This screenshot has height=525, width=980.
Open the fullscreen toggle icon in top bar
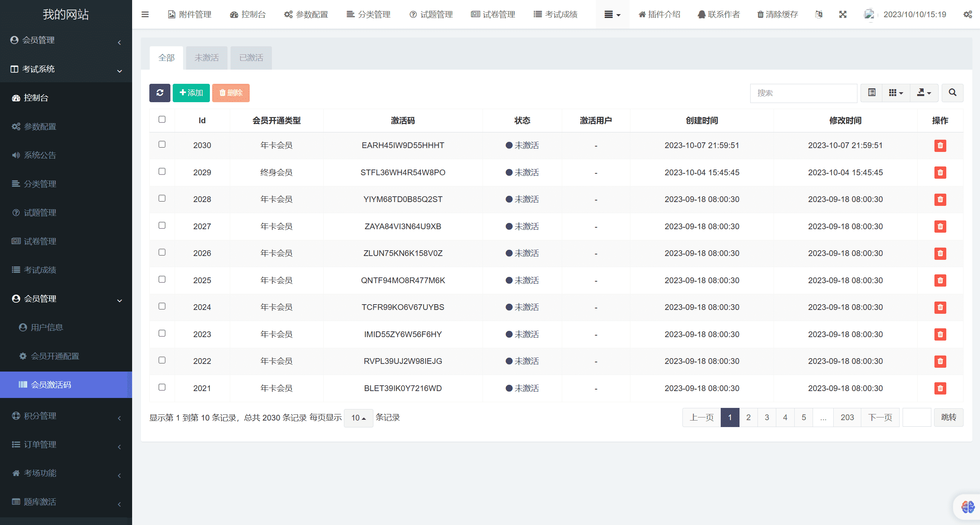[843, 14]
